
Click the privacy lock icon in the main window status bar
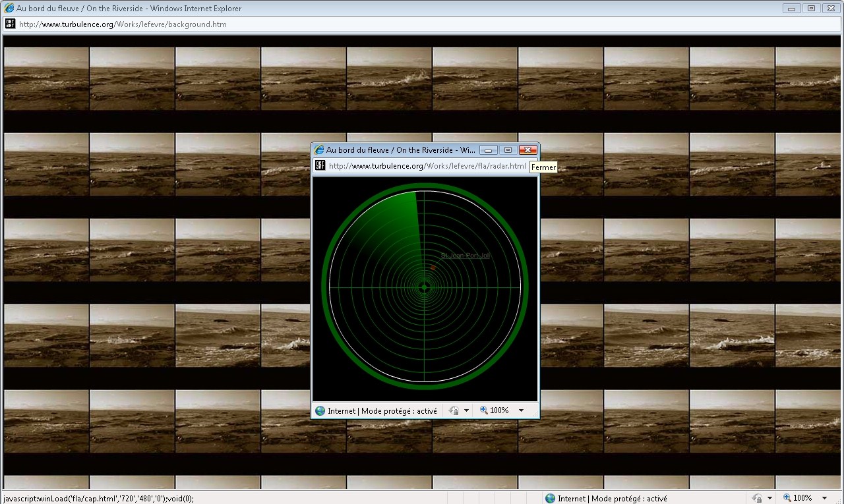tap(758, 498)
